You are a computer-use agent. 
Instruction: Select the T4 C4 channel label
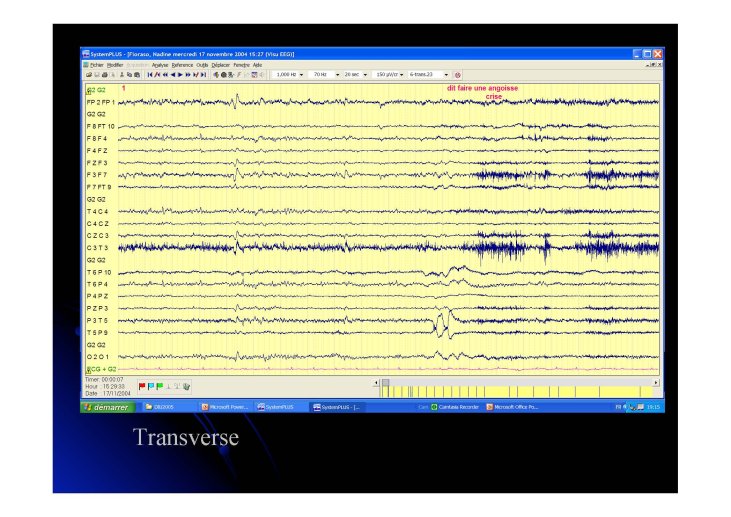(x=97, y=211)
